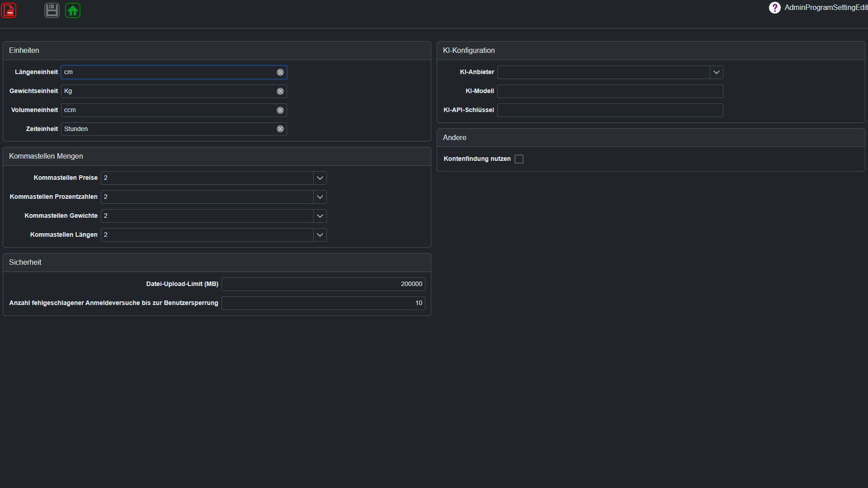This screenshot has width=868, height=488.
Task: Clear the Längeneinheit field with its X icon
Action: (x=280, y=72)
